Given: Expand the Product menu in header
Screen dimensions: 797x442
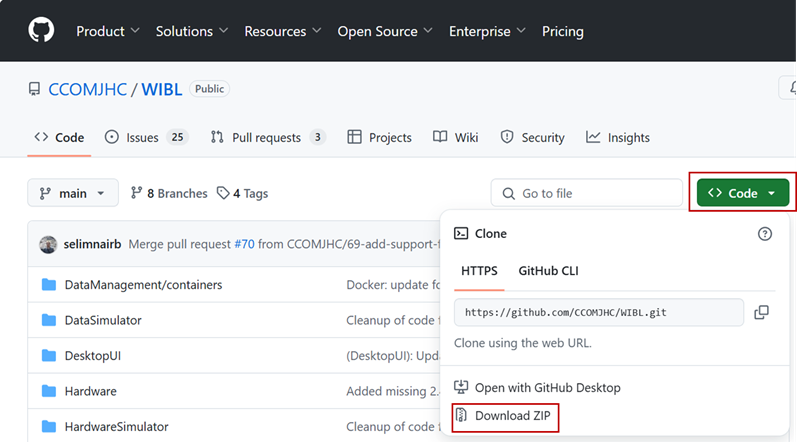Looking at the screenshot, I should [108, 31].
